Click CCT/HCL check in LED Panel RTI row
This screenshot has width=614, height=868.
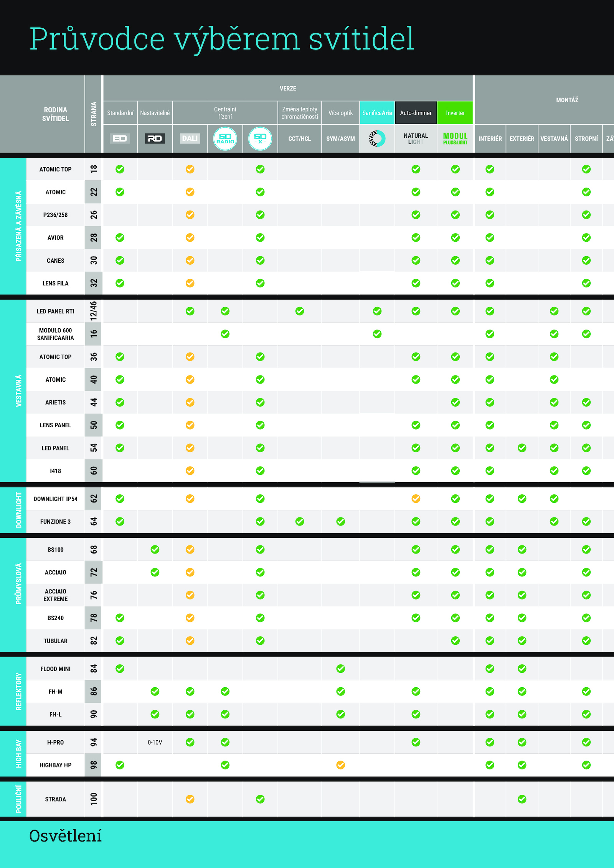300,311
